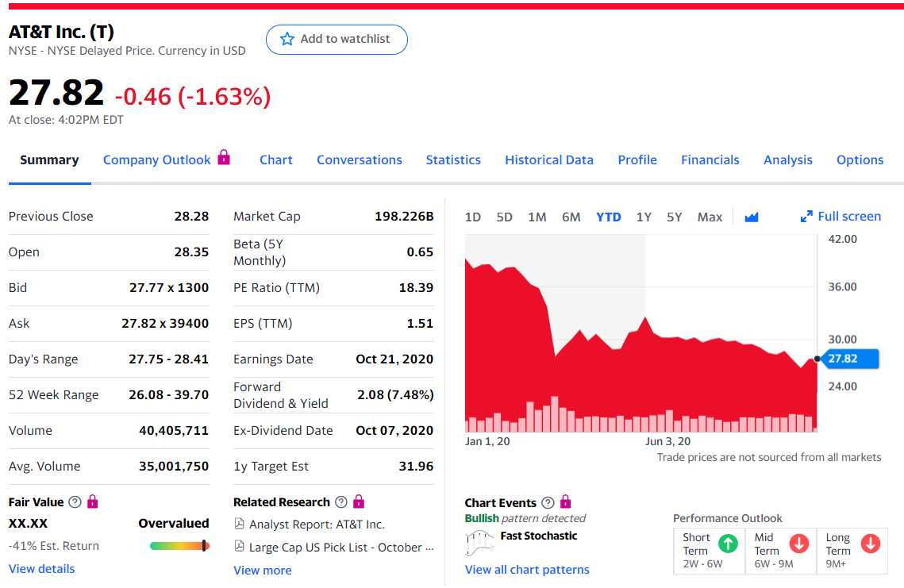Click the 27.82 price marker on chart

click(x=848, y=359)
